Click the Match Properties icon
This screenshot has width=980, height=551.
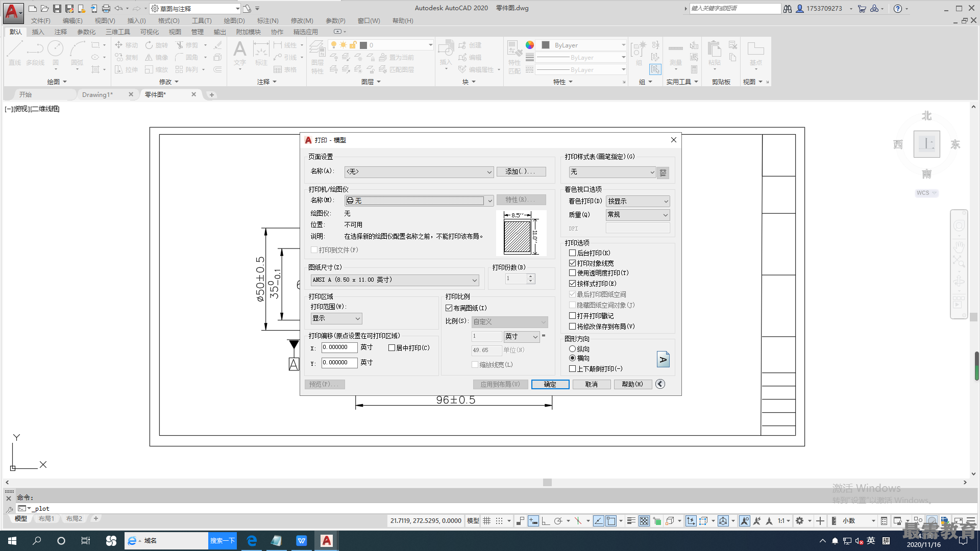(x=514, y=56)
